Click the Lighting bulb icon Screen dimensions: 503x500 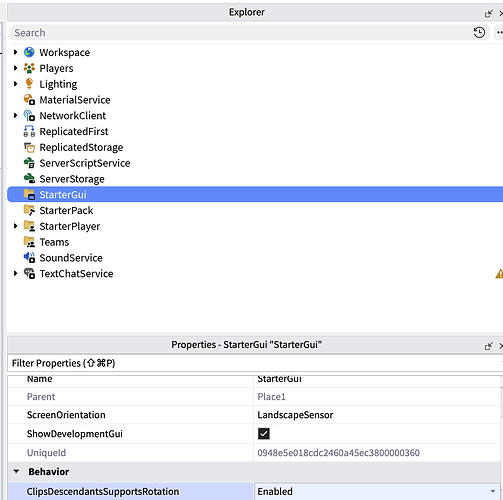[29, 84]
